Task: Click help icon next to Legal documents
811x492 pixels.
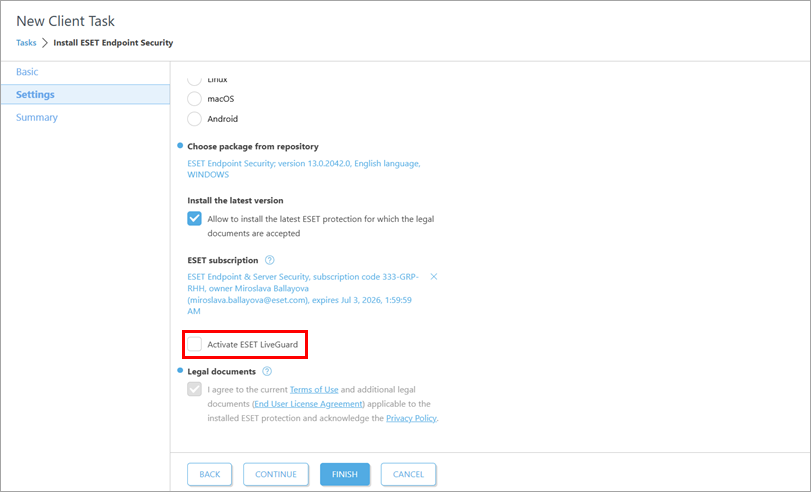Action: 267,372
